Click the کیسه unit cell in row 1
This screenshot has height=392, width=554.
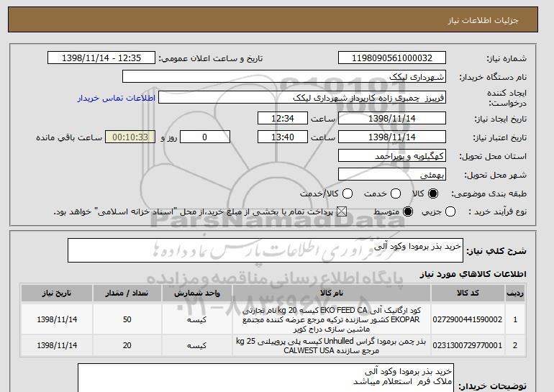[197, 319]
